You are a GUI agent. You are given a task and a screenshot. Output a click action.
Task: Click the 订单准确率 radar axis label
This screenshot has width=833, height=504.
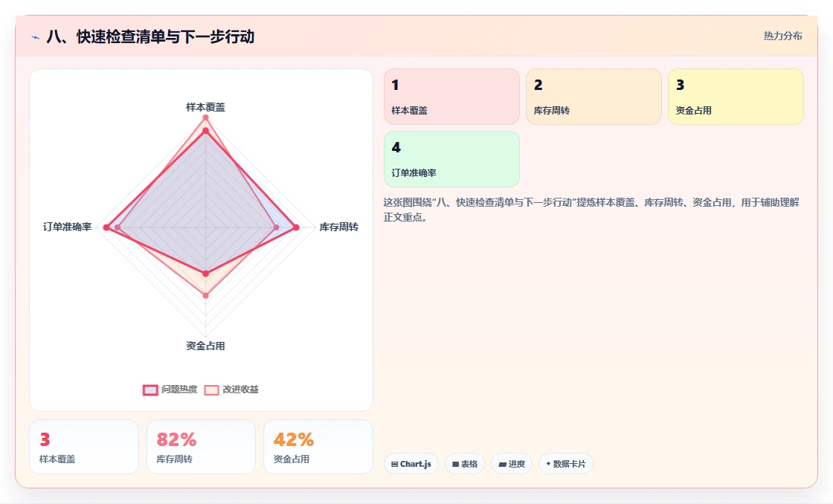pos(68,227)
